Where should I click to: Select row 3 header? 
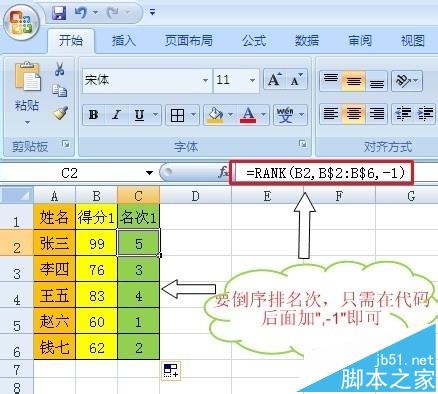(17, 269)
